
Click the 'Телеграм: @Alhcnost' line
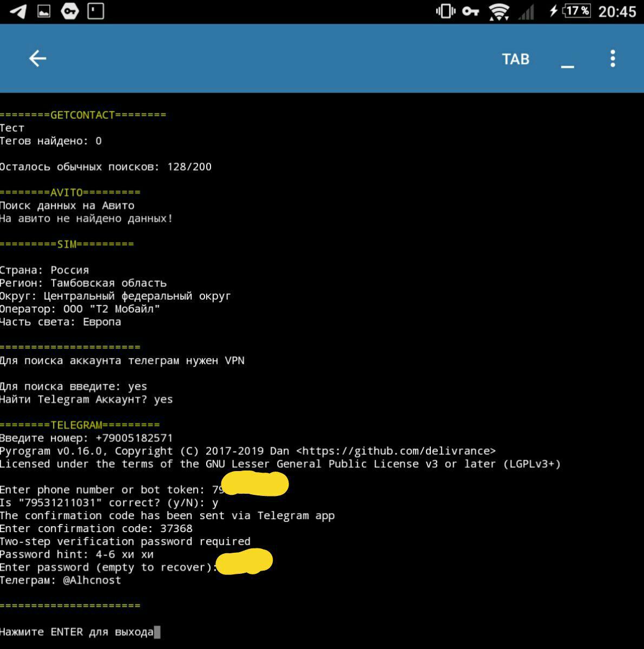(x=61, y=580)
